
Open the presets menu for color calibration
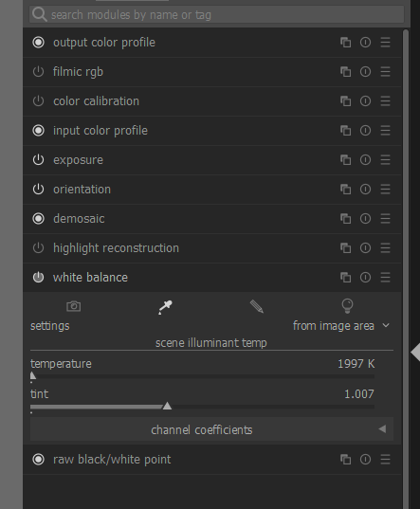[385, 101]
